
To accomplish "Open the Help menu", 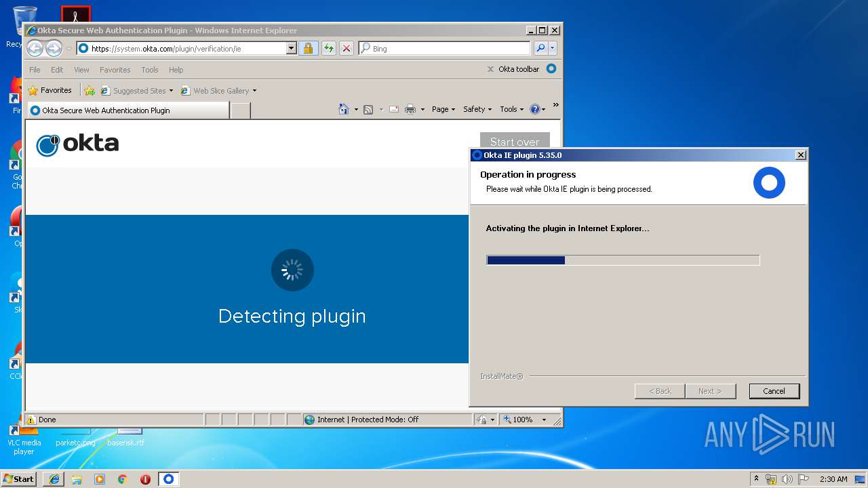I will tap(176, 70).
